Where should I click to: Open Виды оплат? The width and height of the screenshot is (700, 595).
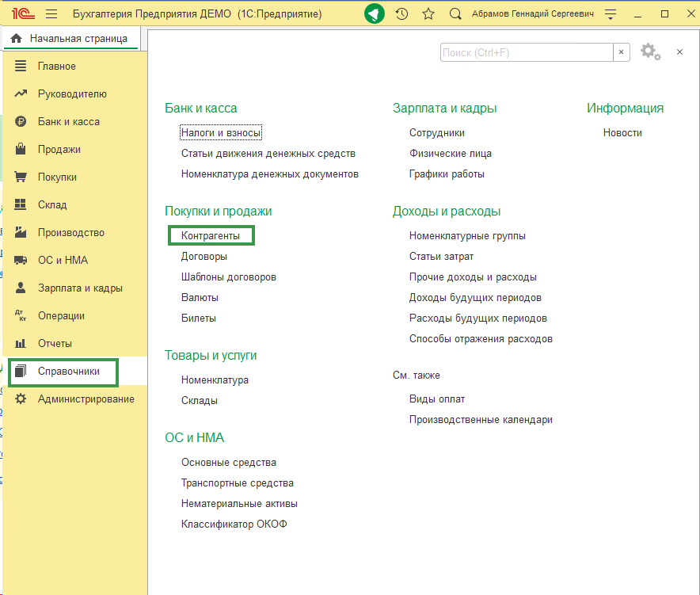pyautogui.click(x=437, y=399)
